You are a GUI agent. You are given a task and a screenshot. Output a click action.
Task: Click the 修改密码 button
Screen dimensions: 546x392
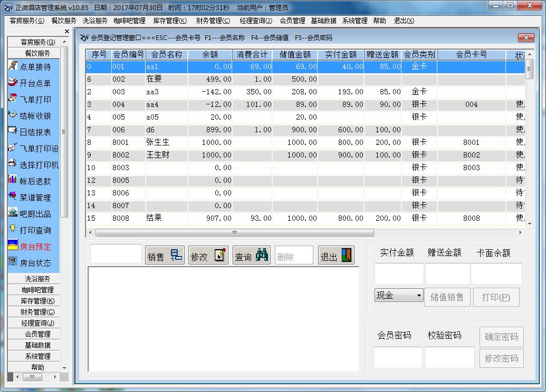[x=502, y=358]
